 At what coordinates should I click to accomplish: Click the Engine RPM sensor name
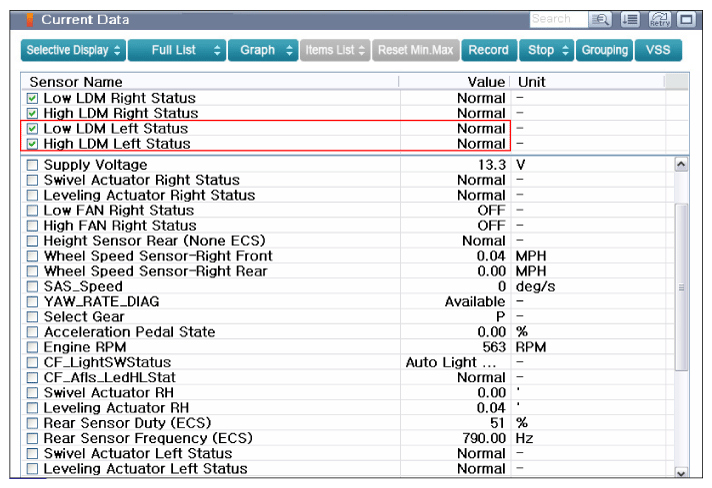point(85,347)
